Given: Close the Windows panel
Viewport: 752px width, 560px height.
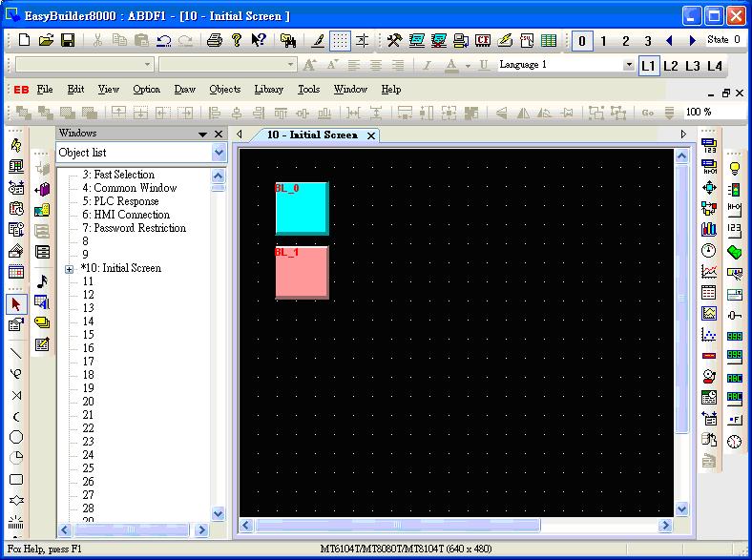Looking at the screenshot, I should point(219,135).
